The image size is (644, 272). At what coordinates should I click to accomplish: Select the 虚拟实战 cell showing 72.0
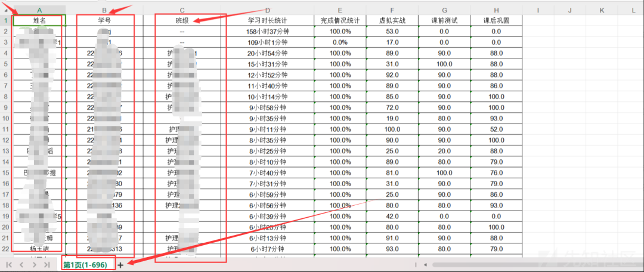click(x=392, y=107)
